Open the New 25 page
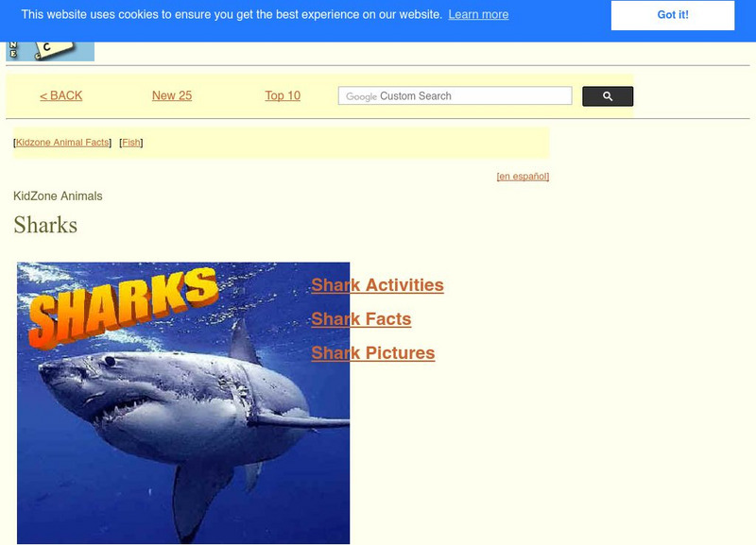This screenshot has height=545, width=756. coord(172,95)
